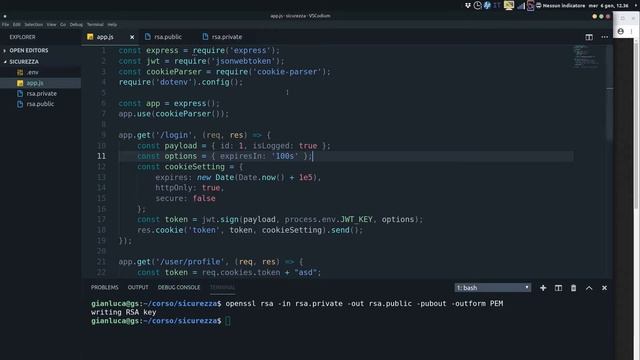Click the editor minimap preview
This screenshot has width=640, height=360.
[x=586, y=56]
